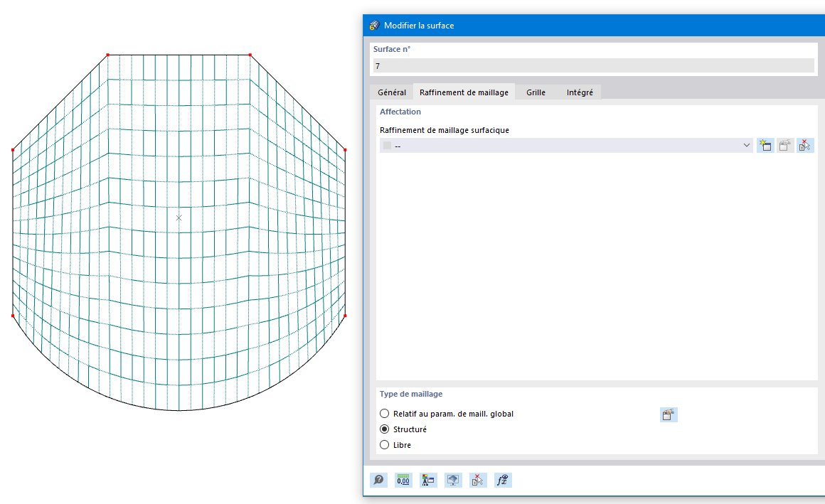Click the center cross marker on the mesh

tap(179, 218)
